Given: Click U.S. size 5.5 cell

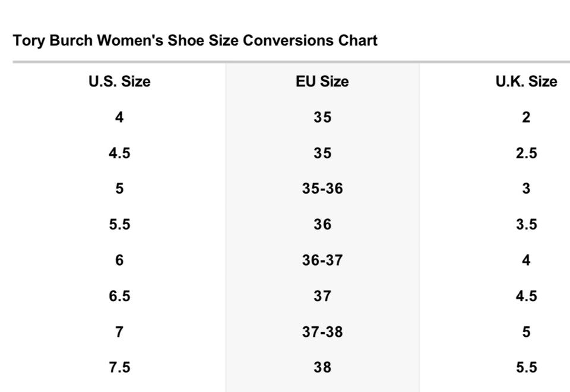Looking at the screenshot, I should (119, 224).
